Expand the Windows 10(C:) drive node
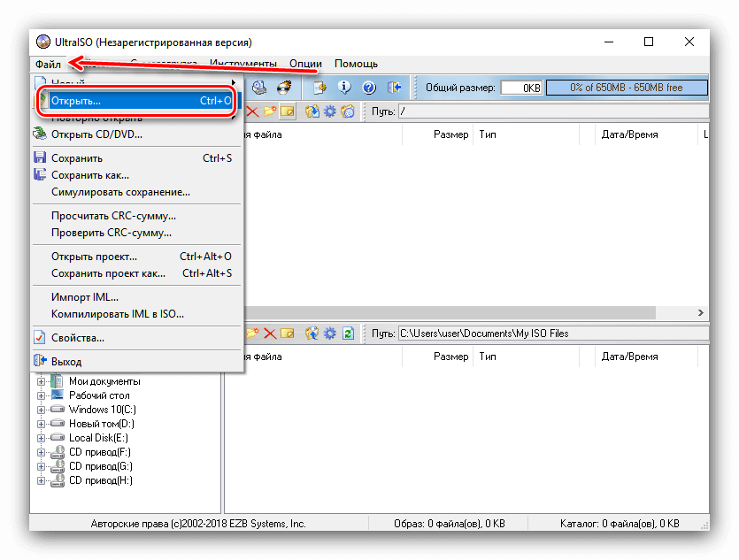The height and width of the screenshot is (560, 739). tap(41, 410)
